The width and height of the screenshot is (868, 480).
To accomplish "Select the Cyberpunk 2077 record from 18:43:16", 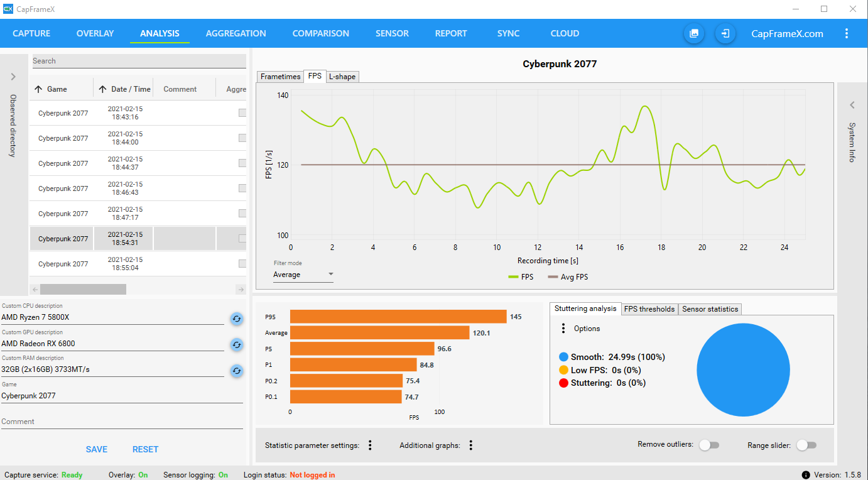I will pyautogui.click(x=138, y=113).
